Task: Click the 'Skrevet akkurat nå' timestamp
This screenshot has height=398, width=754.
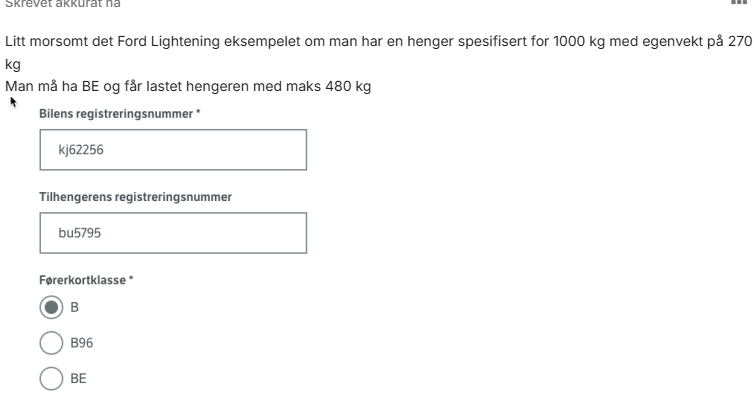Action: 63,4
